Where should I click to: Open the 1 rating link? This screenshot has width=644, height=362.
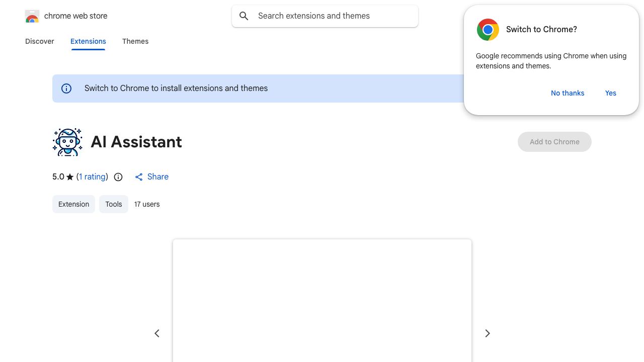click(x=93, y=177)
